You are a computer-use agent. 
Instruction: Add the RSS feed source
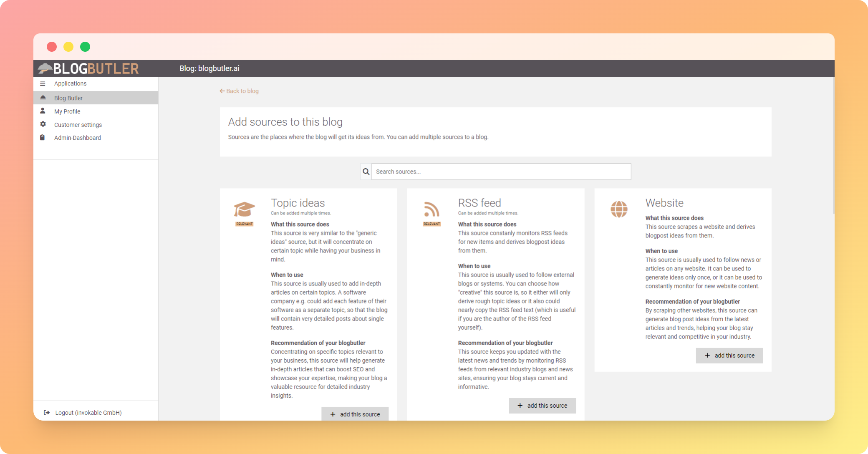point(542,406)
